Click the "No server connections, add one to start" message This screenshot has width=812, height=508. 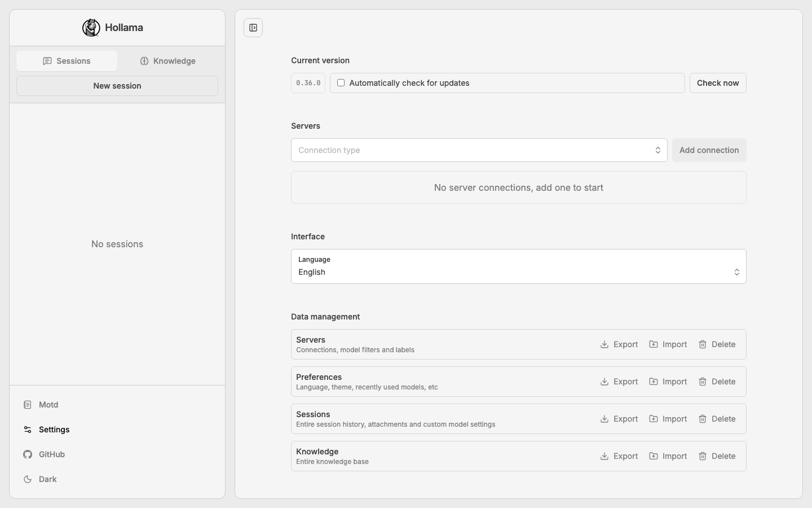pos(519,187)
